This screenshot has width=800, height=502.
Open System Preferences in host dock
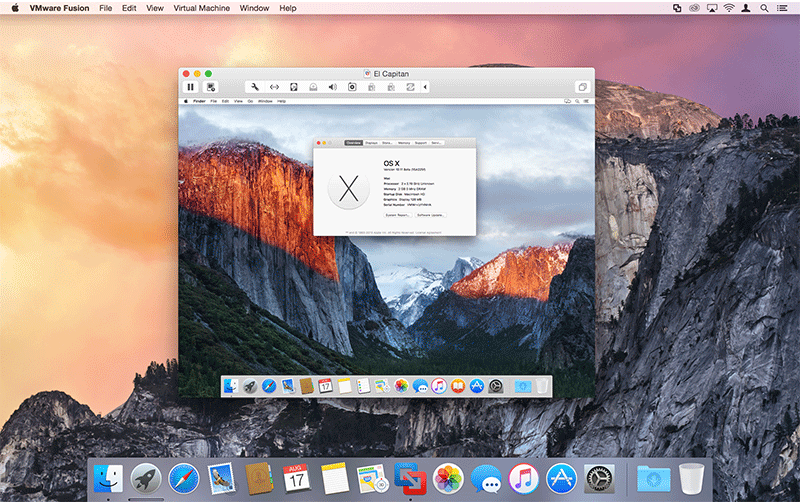click(599, 479)
